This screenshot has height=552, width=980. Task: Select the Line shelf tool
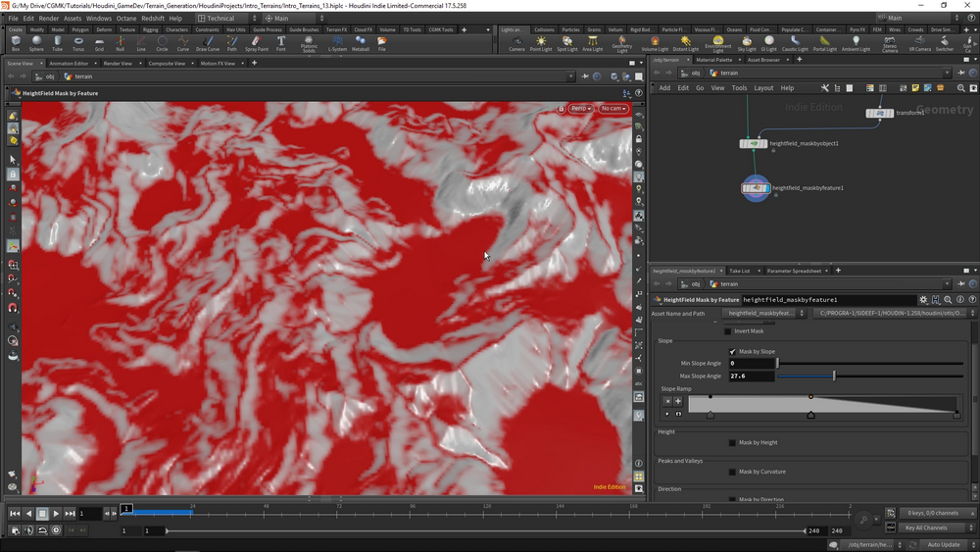[x=141, y=43]
